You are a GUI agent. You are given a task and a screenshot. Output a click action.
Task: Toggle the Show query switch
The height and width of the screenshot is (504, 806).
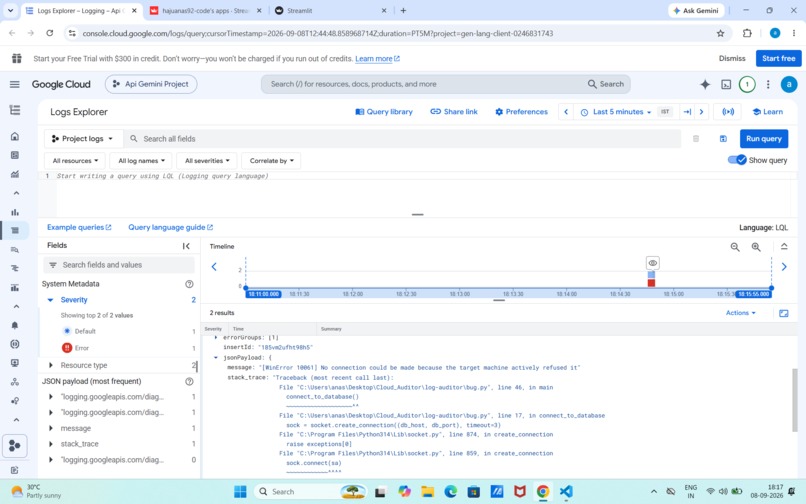point(737,160)
